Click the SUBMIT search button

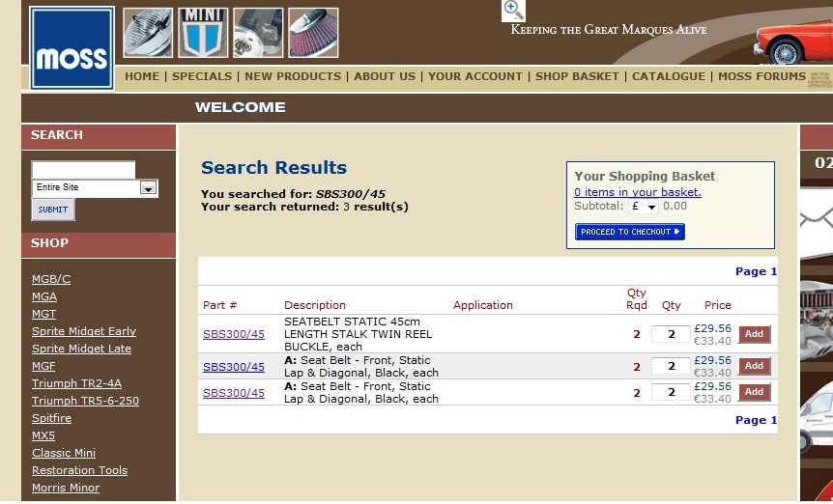click(x=53, y=210)
